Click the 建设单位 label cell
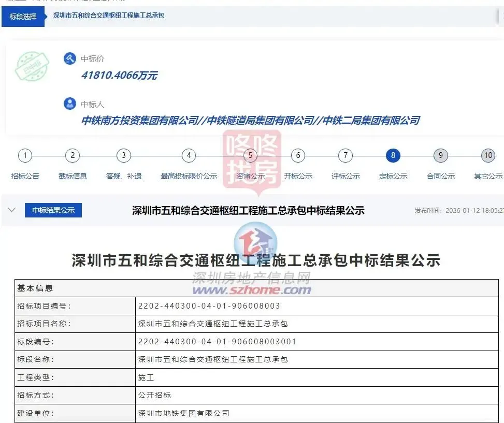This screenshot has width=504, height=423. [75, 413]
